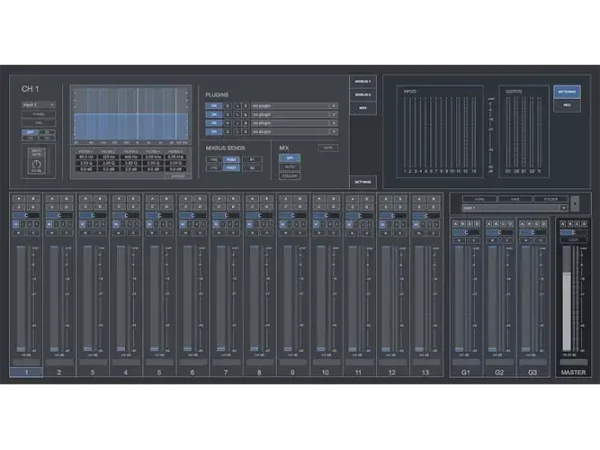Select the G1 group strip label
Viewport: 600px width, 450px height.
[x=466, y=372]
